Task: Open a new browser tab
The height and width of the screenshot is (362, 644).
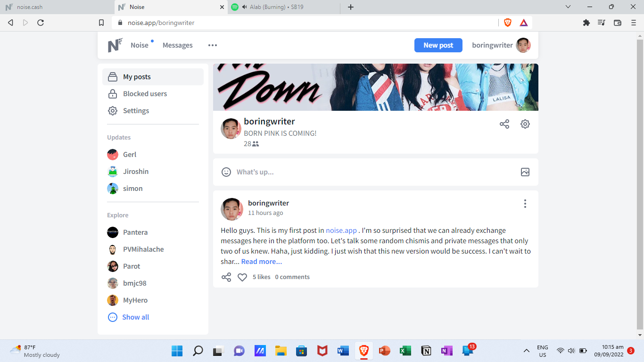Action: 351,7
